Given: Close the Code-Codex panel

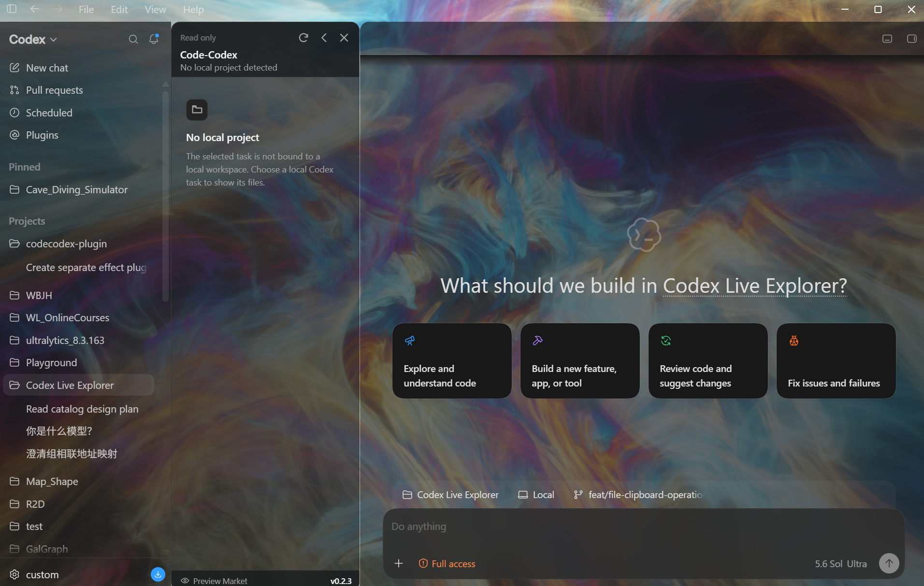Looking at the screenshot, I should (344, 38).
